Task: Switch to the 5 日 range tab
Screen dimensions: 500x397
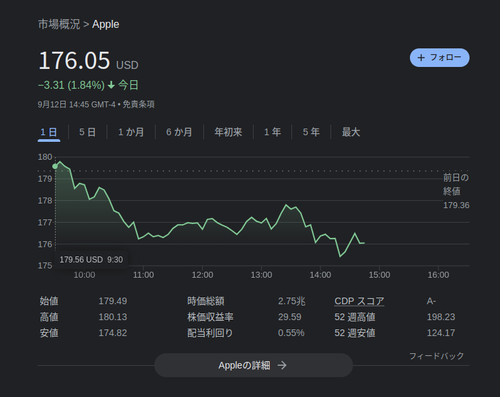Action: (x=87, y=132)
